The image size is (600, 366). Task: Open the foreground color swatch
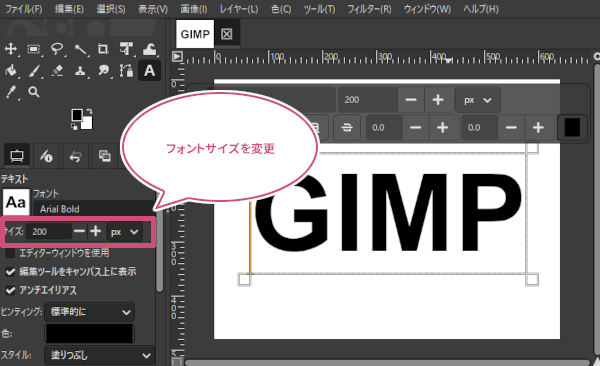pyautogui.click(x=77, y=114)
